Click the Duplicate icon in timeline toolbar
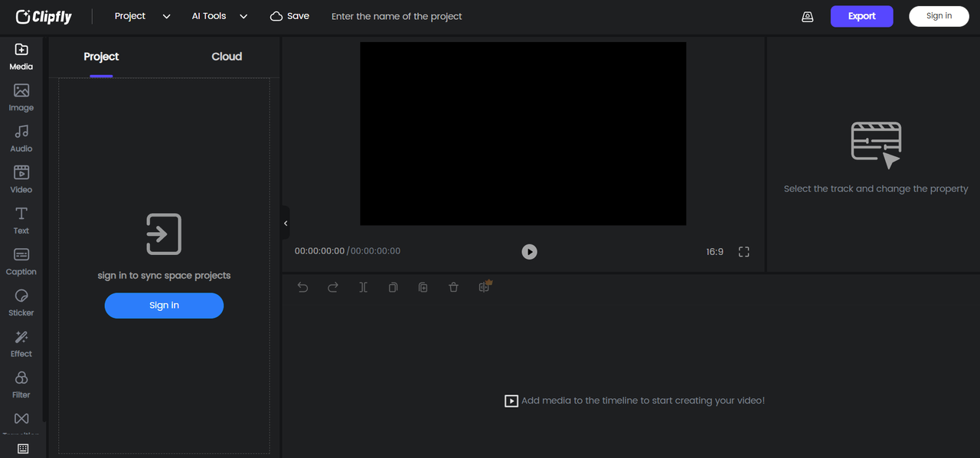 tap(423, 287)
